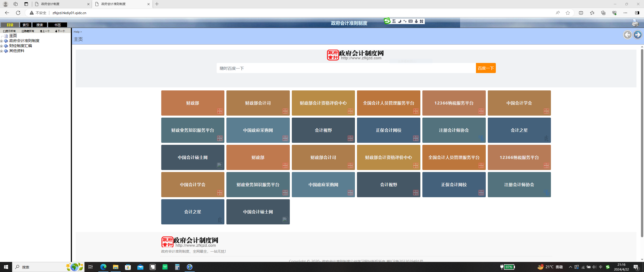Click 隐藏所有 to collapse all nodes
Viewport: 644px width, 272px height.
tap(28, 31)
